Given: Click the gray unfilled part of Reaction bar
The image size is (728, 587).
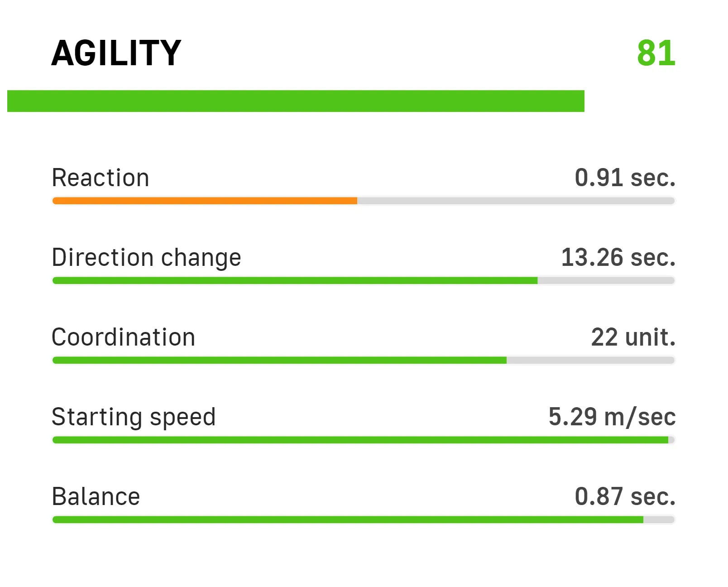Looking at the screenshot, I should point(515,201).
